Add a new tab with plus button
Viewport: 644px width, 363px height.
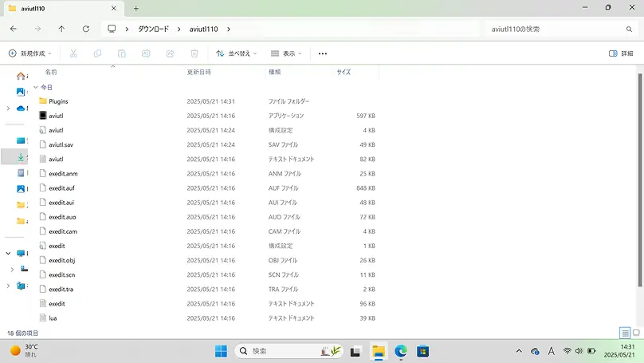tap(135, 8)
